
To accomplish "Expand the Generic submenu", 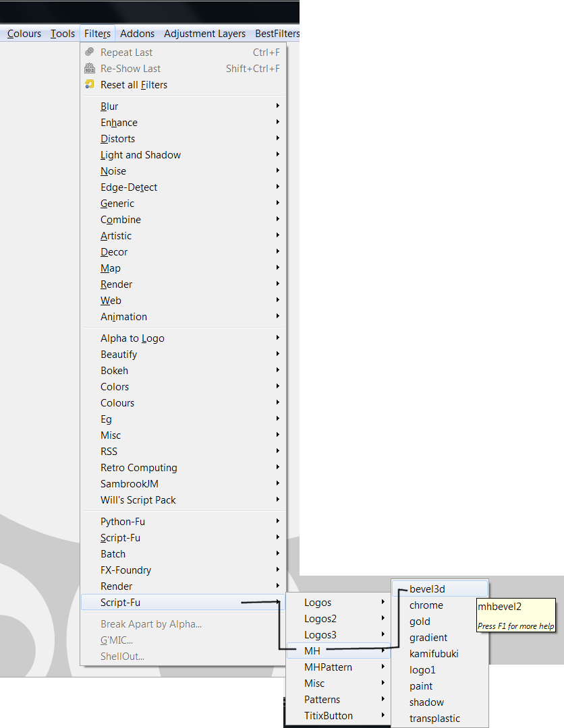I will pyautogui.click(x=183, y=204).
